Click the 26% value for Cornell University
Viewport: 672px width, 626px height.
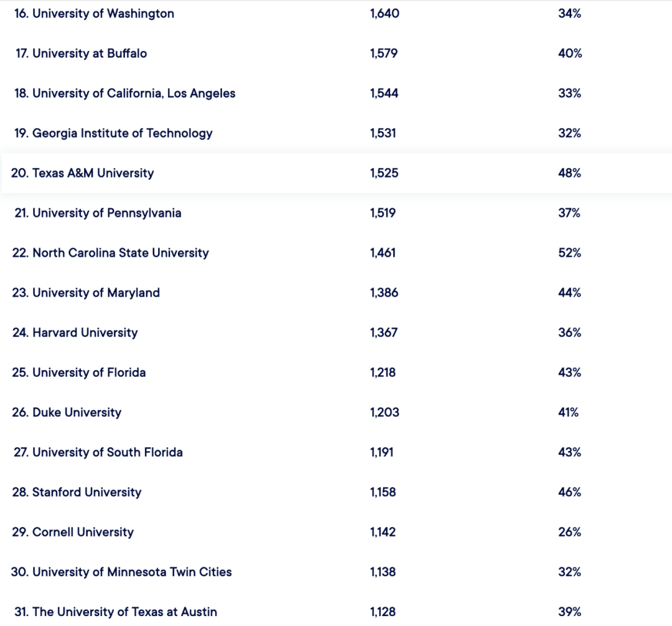(x=569, y=532)
